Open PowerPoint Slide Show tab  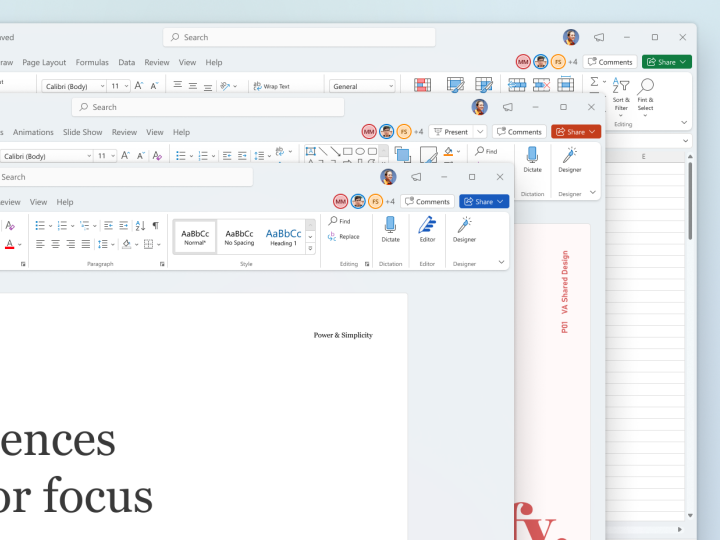[x=83, y=132]
